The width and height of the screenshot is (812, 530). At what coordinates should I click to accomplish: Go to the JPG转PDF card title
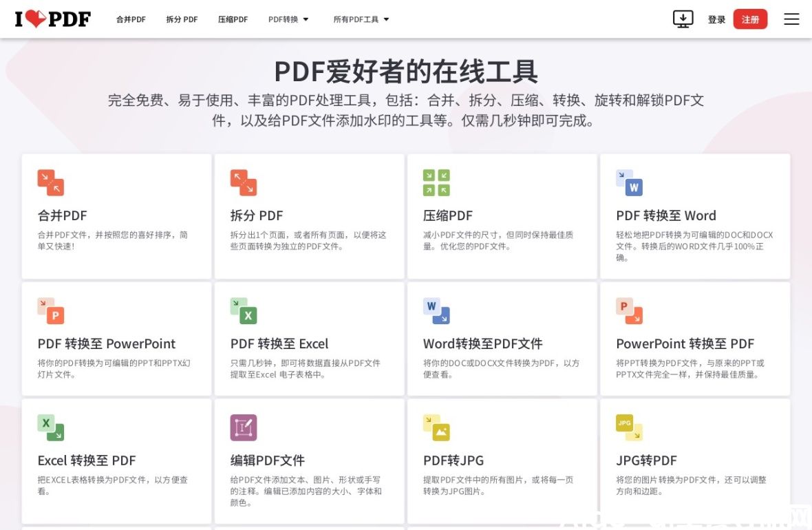pos(646,460)
